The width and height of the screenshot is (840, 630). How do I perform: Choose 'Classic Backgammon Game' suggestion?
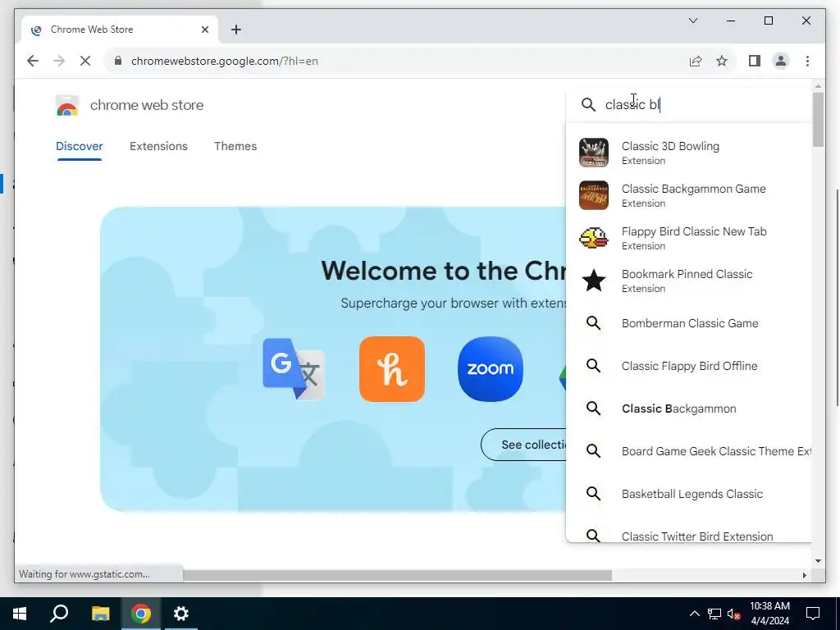click(x=689, y=195)
